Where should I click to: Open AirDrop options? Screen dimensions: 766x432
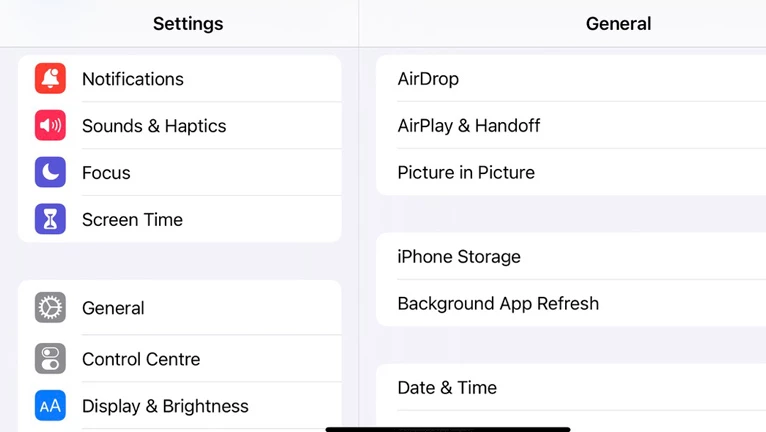[571, 78]
